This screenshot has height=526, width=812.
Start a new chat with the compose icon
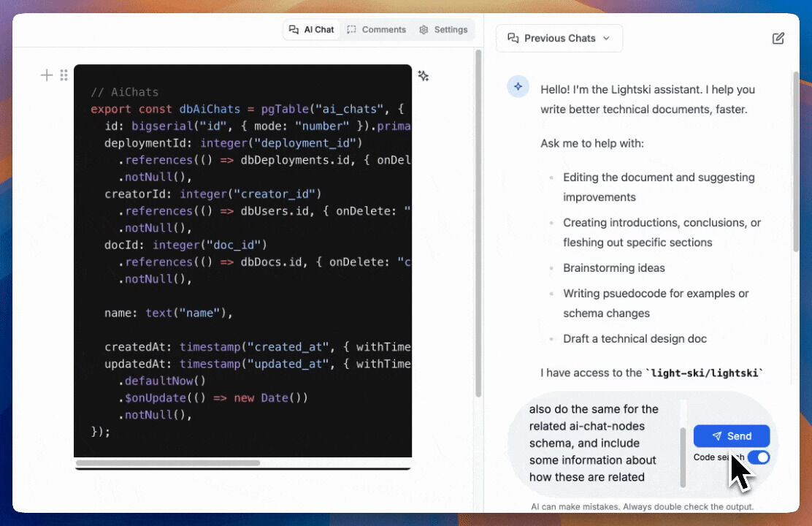coord(778,38)
